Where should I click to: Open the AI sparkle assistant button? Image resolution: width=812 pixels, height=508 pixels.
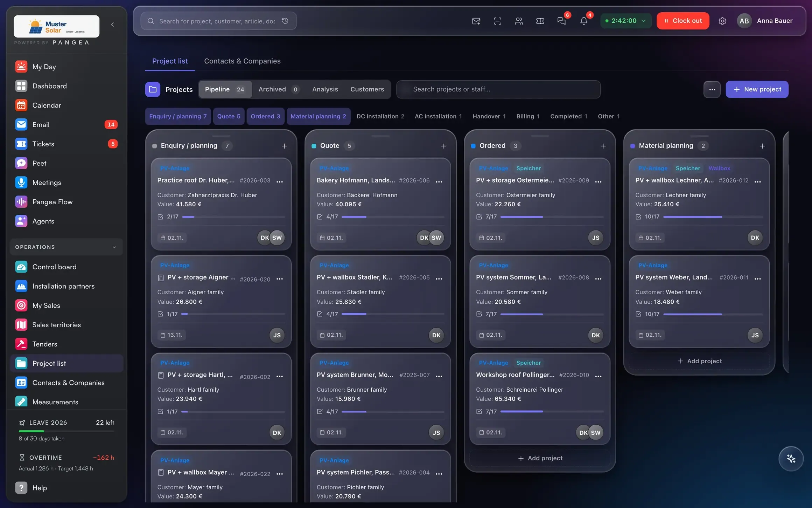pyautogui.click(x=791, y=459)
